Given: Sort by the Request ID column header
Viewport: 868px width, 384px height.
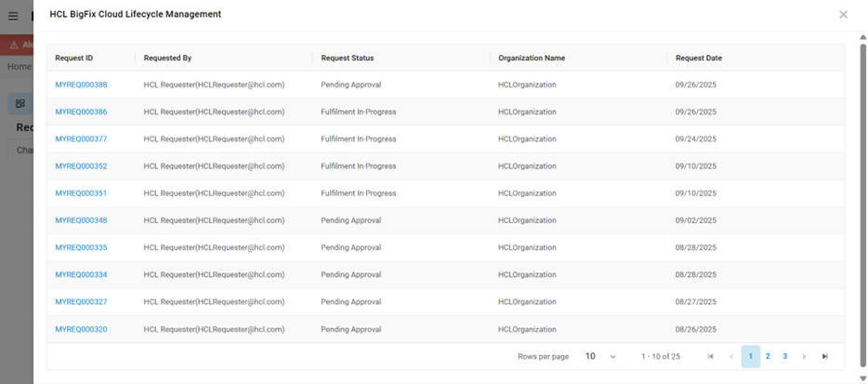Looking at the screenshot, I should [74, 58].
